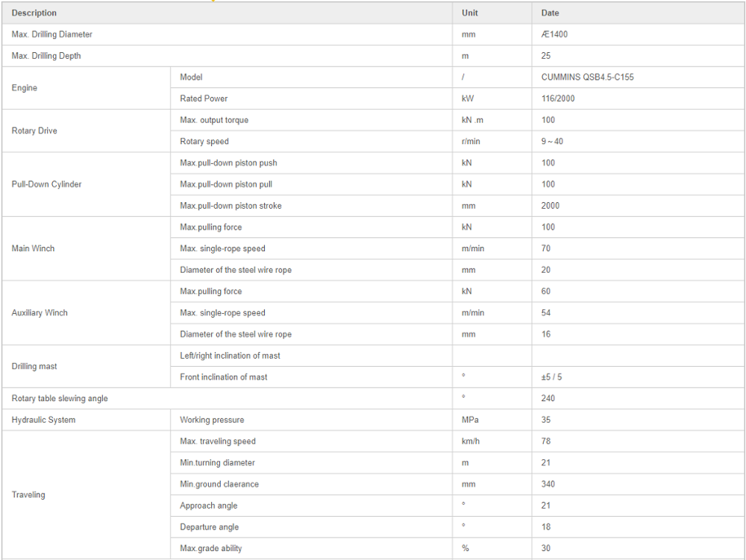
Task: Click the Pull-Down Cylinder category cell
Action: (46, 184)
